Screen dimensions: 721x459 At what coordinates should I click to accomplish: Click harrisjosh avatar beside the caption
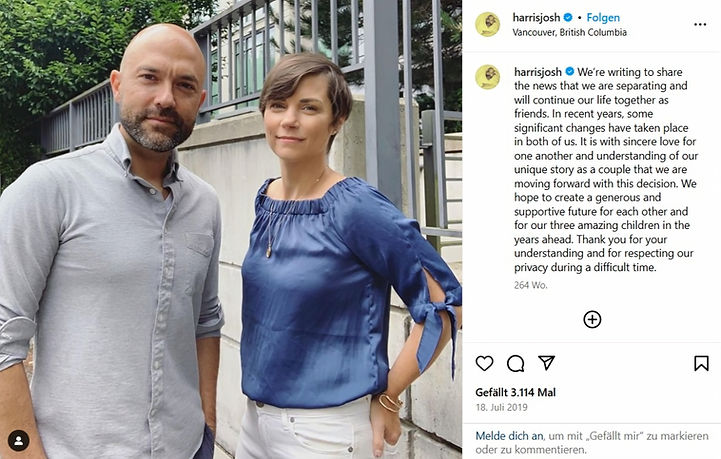pyautogui.click(x=487, y=77)
